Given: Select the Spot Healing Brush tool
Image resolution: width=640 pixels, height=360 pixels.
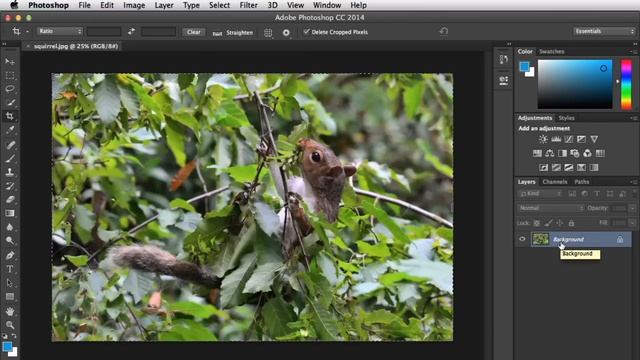Looking at the screenshot, I should (x=10, y=145).
